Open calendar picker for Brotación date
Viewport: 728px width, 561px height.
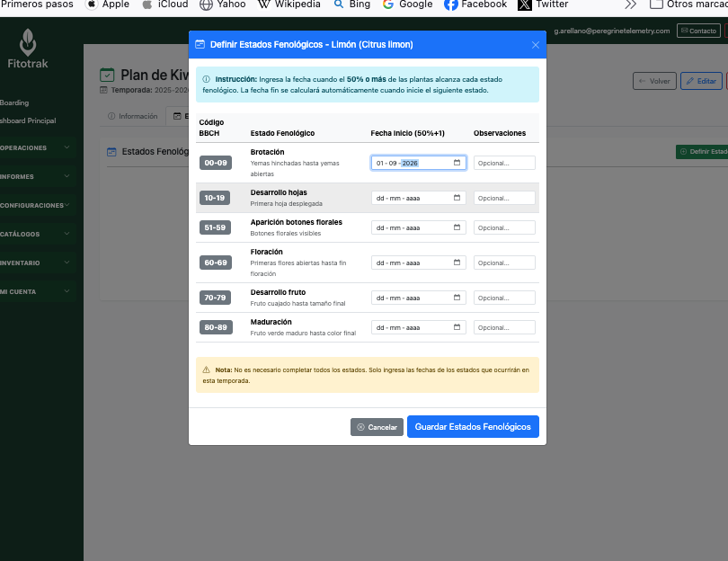(x=457, y=163)
